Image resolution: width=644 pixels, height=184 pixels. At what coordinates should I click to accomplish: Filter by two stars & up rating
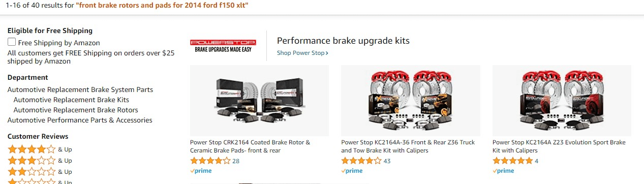point(40,172)
